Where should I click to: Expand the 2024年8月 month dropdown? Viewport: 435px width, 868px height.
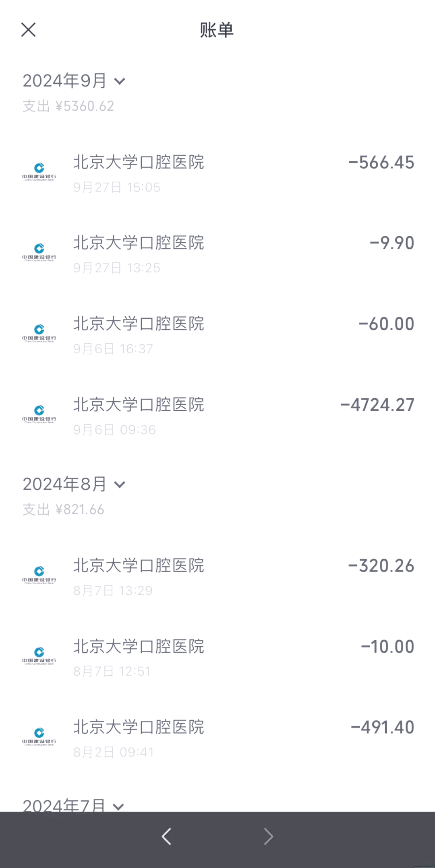(120, 485)
